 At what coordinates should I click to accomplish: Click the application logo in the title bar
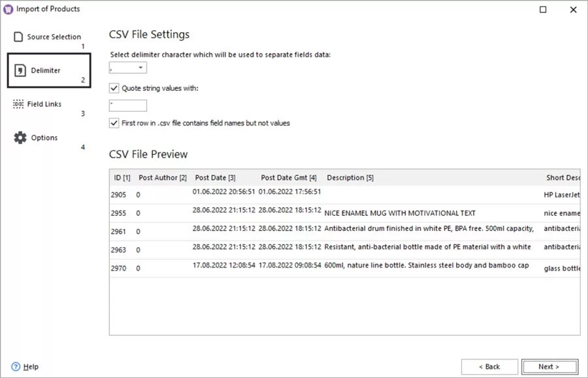click(x=8, y=9)
